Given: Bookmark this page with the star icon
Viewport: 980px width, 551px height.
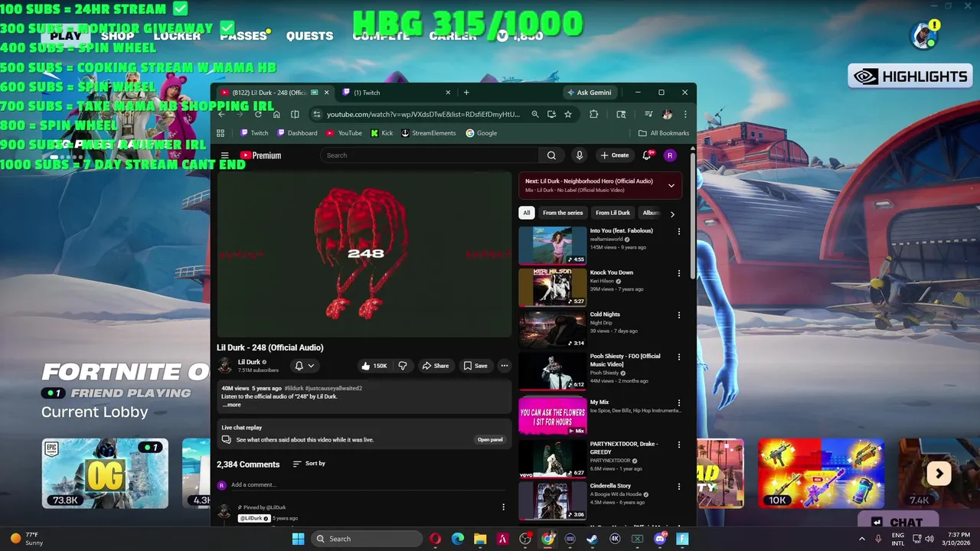Looking at the screenshot, I should coord(568,114).
